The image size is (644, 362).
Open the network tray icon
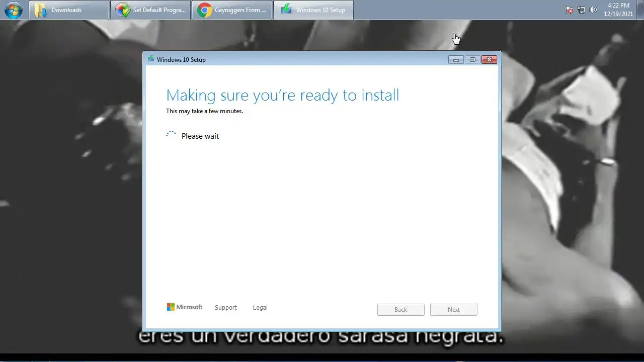(x=581, y=10)
